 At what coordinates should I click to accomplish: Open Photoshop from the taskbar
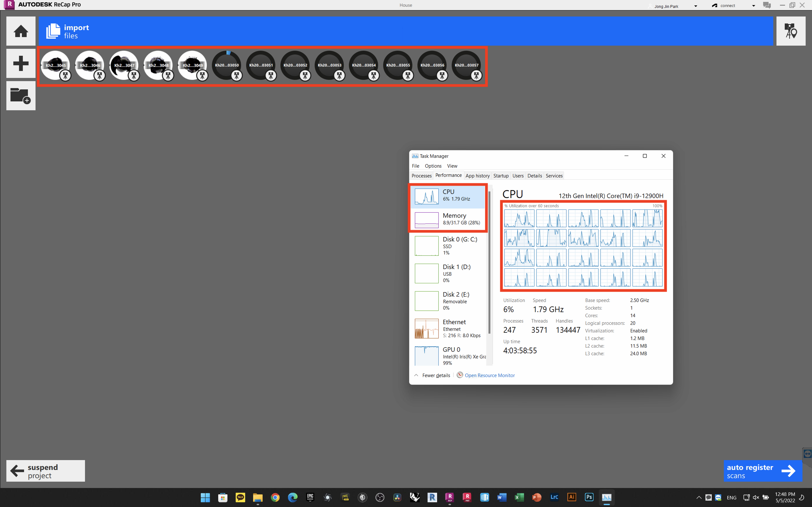coord(589,497)
